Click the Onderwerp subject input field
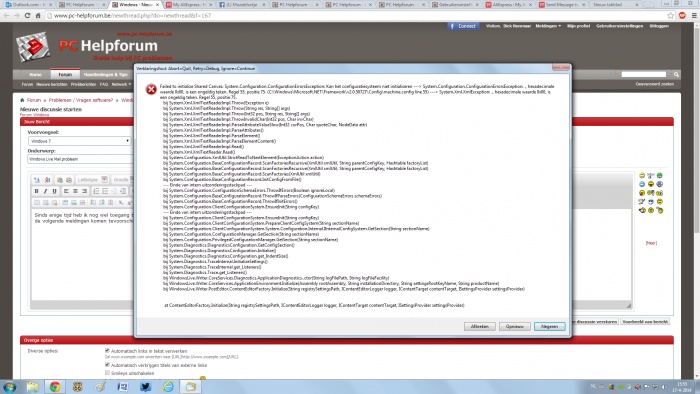 (x=80, y=159)
